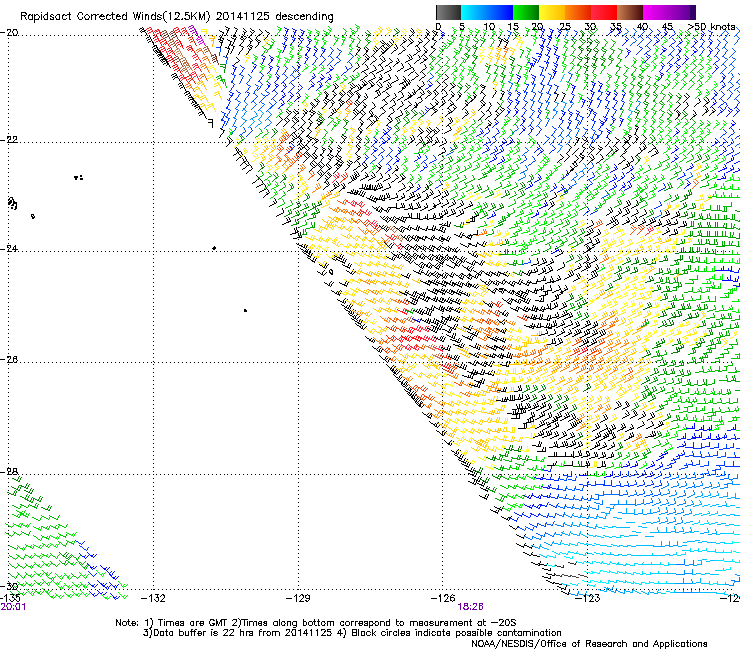Click the '-28' latitude axis label
The width and height of the screenshot is (740, 650).
tap(9, 472)
